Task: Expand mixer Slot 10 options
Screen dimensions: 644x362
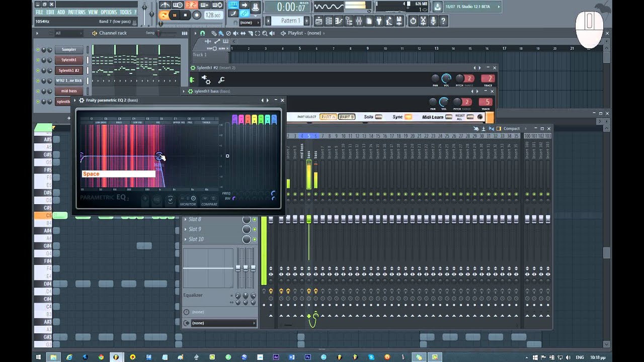Action: (x=186, y=239)
